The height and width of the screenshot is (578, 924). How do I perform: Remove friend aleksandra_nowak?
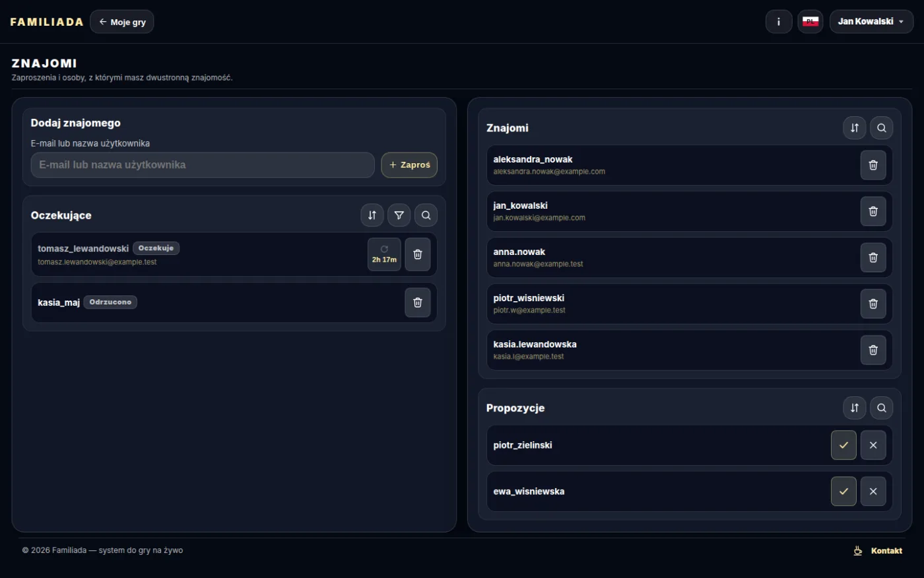tap(873, 165)
